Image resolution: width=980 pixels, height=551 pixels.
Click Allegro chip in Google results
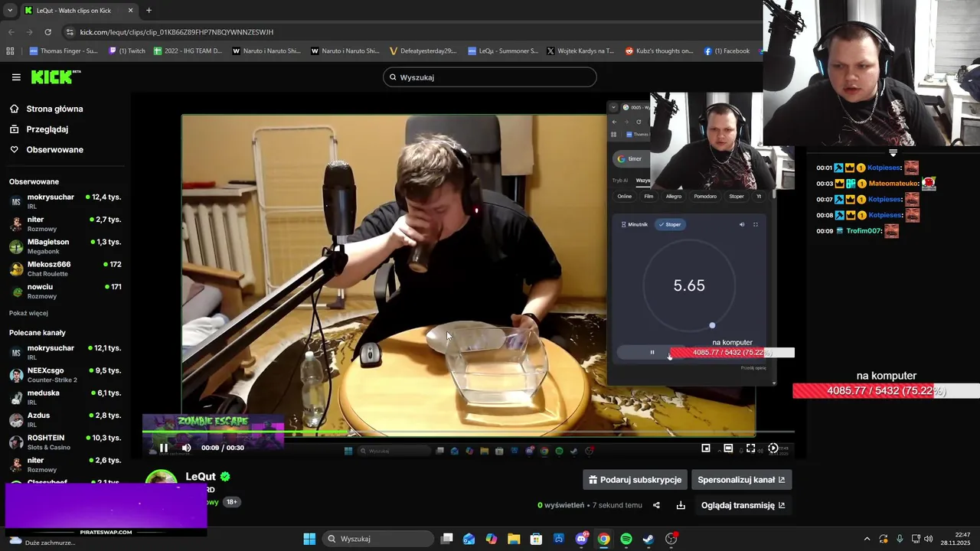(674, 196)
